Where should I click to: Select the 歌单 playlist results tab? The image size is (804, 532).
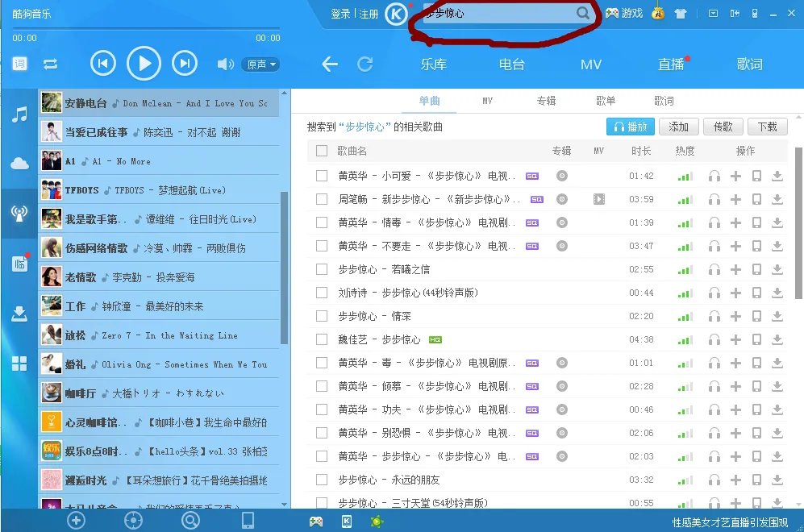coord(606,101)
